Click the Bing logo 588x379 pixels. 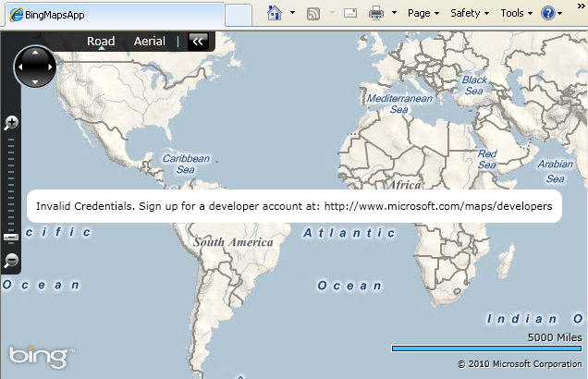[42, 357]
